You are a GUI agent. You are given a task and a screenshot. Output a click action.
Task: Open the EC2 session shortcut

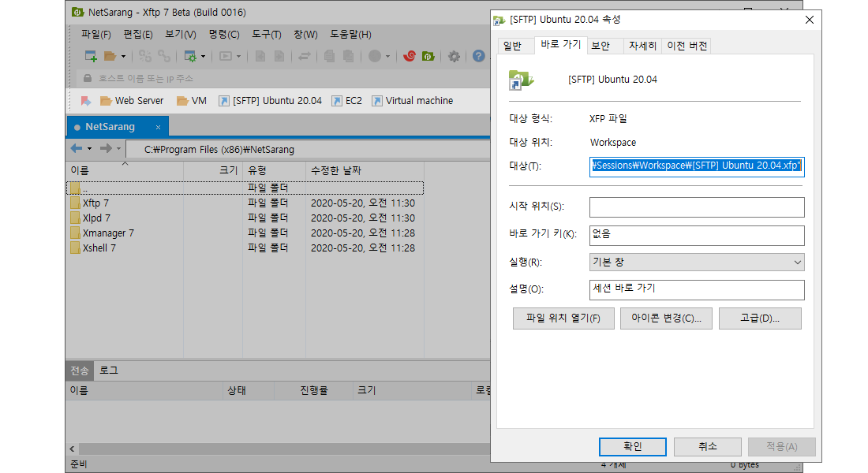[346, 101]
